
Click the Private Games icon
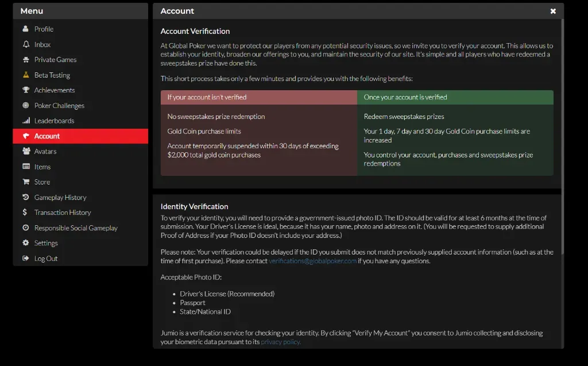[x=25, y=60]
